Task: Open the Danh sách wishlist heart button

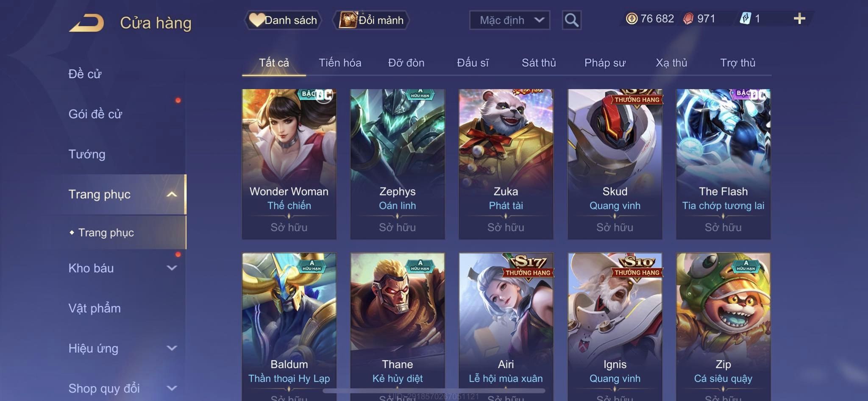Action: pos(283,20)
